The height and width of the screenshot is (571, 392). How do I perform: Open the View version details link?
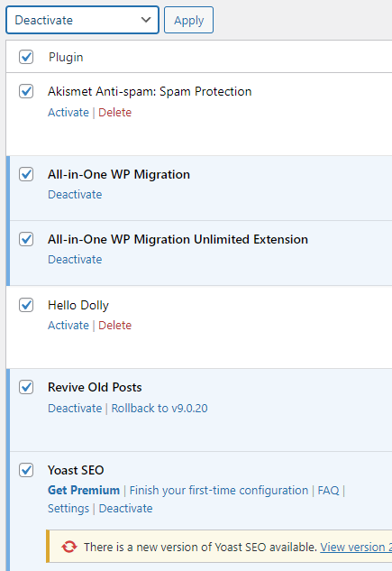point(356,547)
